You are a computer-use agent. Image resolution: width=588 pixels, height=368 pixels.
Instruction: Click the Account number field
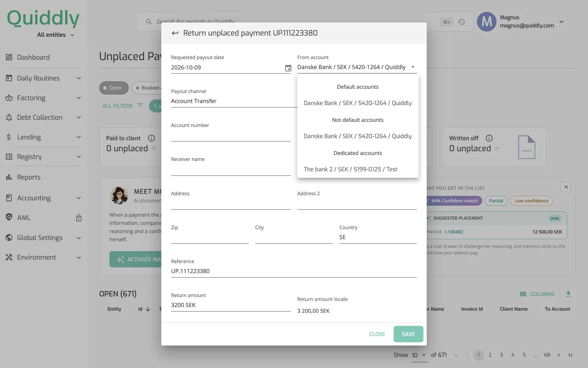231,135
